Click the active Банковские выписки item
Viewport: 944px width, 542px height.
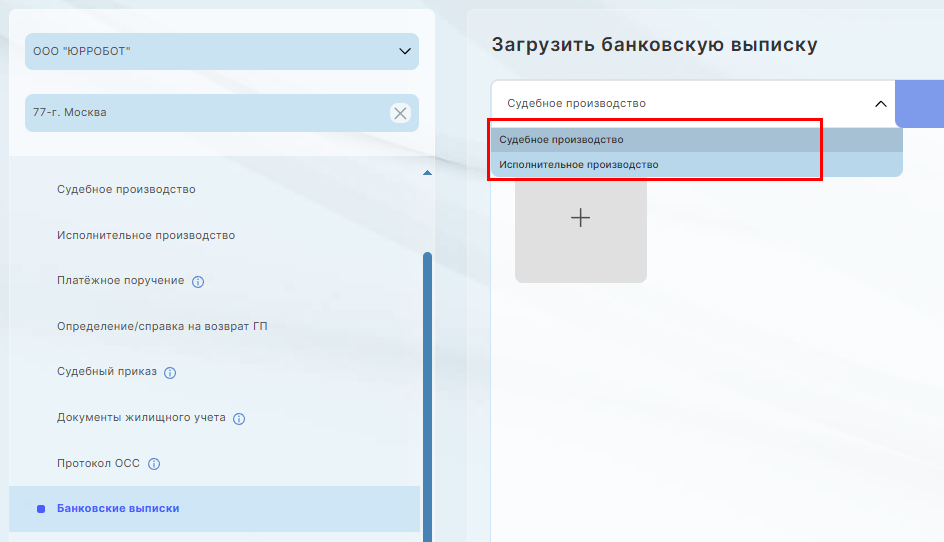[x=118, y=508]
